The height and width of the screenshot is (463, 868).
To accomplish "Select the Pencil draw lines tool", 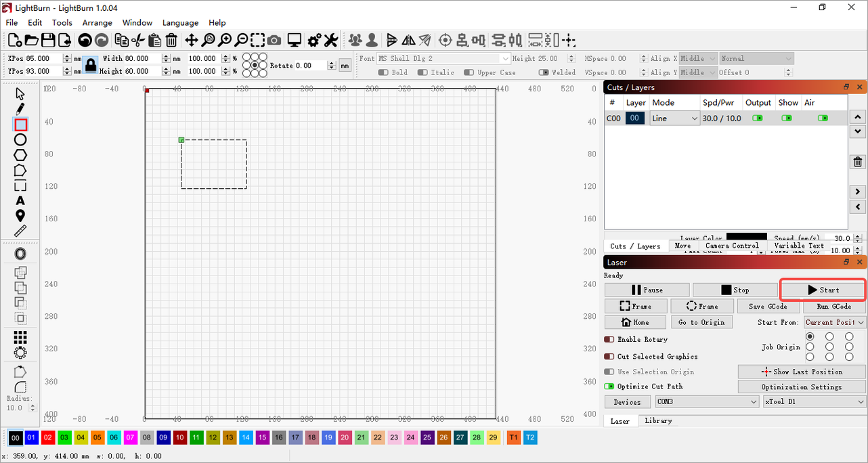I will 20,109.
